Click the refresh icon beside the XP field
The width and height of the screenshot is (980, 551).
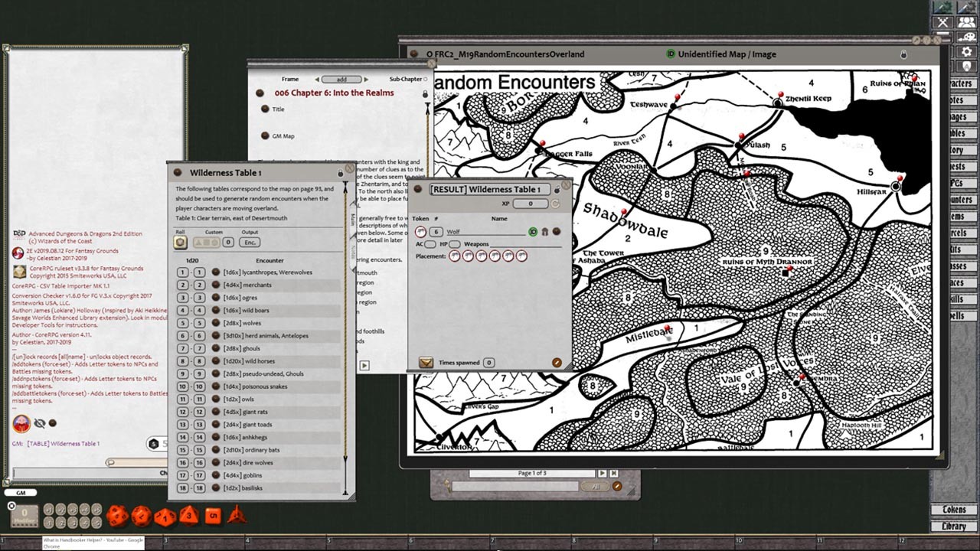(x=555, y=204)
